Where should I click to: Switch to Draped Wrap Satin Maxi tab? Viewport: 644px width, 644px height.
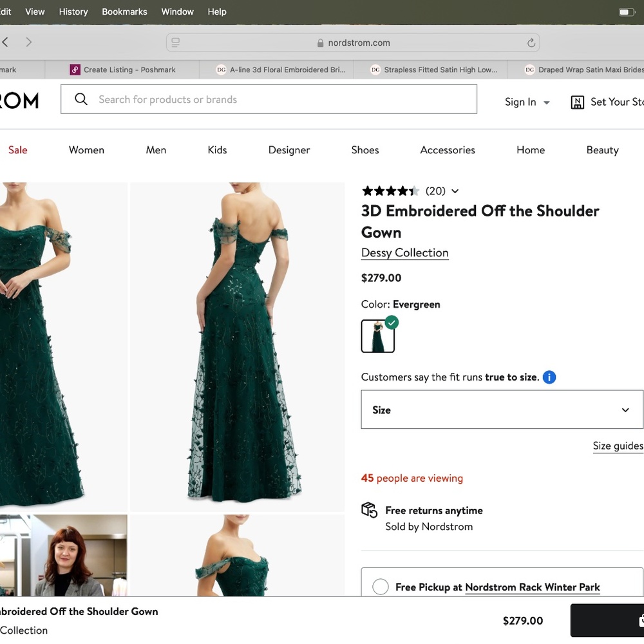(576, 70)
